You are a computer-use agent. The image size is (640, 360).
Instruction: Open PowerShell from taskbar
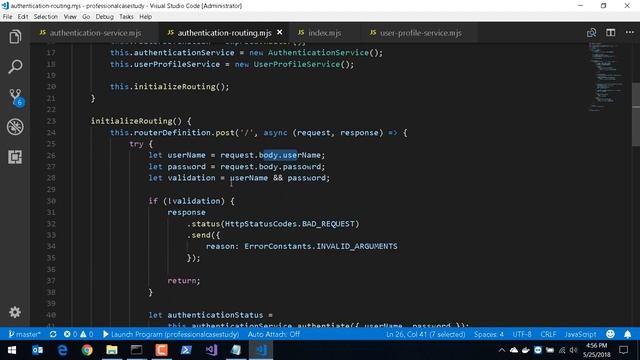point(186,350)
